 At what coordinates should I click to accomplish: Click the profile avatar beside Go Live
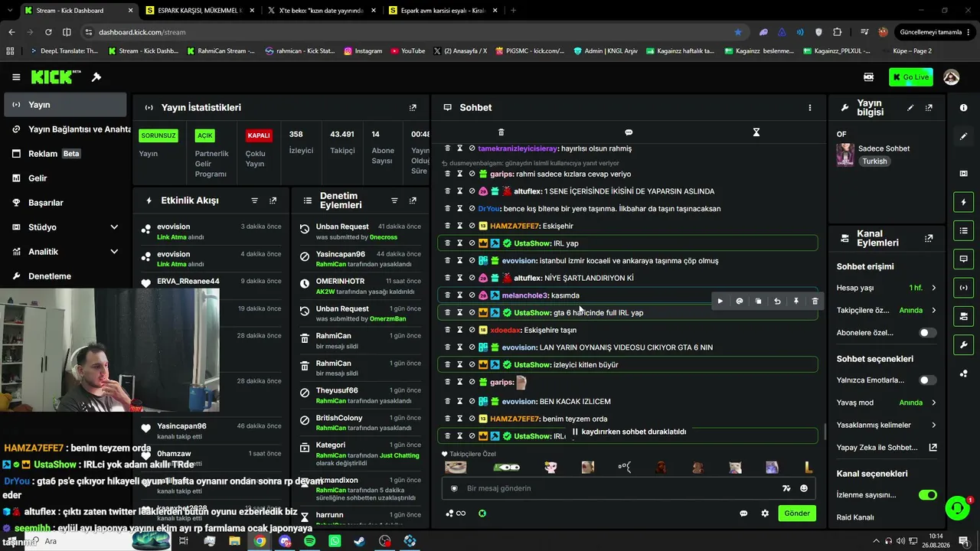952,77
